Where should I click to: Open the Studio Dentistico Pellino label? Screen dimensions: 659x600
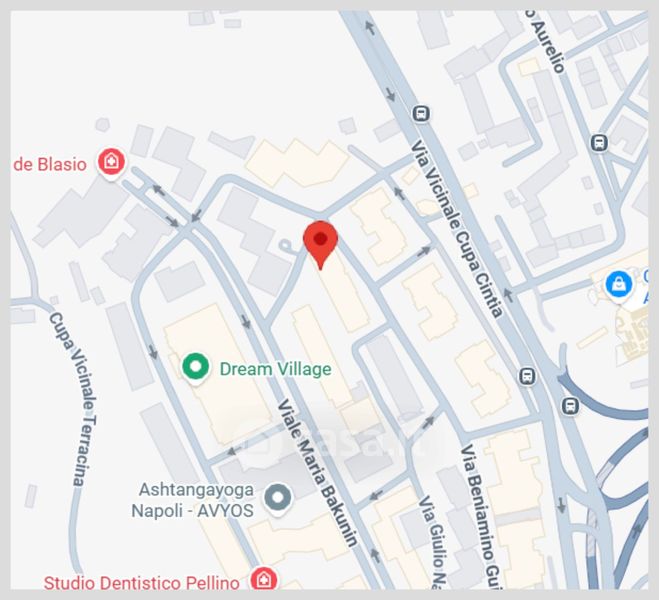coord(142,583)
